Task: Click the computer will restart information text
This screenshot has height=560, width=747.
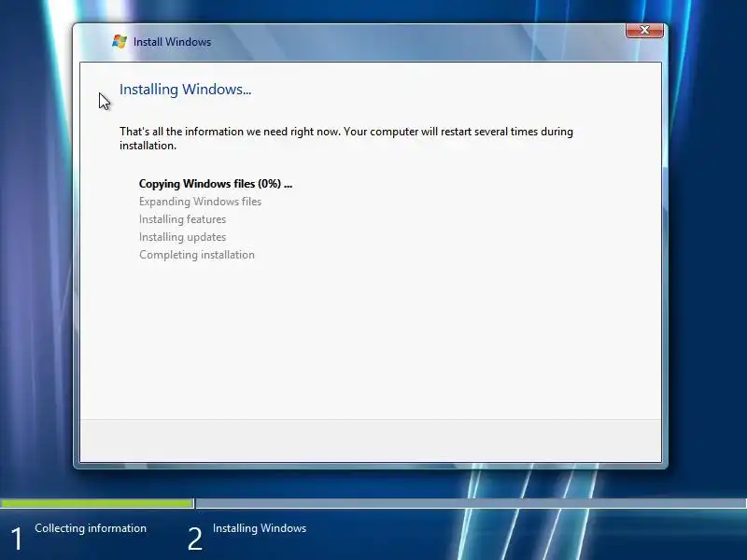Action: [x=346, y=138]
